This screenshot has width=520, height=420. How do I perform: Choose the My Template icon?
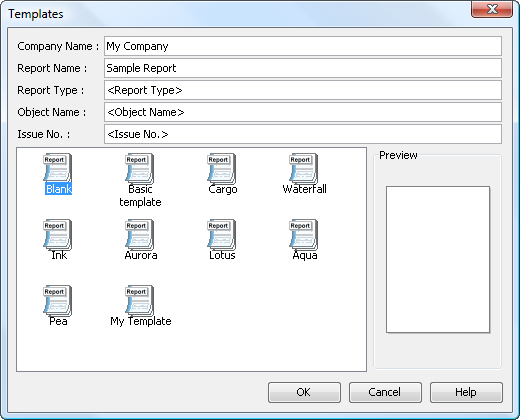point(139,300)
